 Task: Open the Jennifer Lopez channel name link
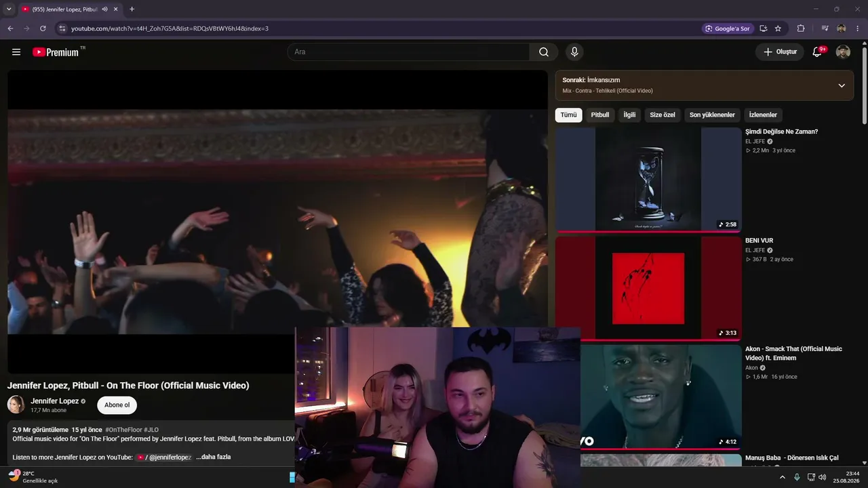55,401
